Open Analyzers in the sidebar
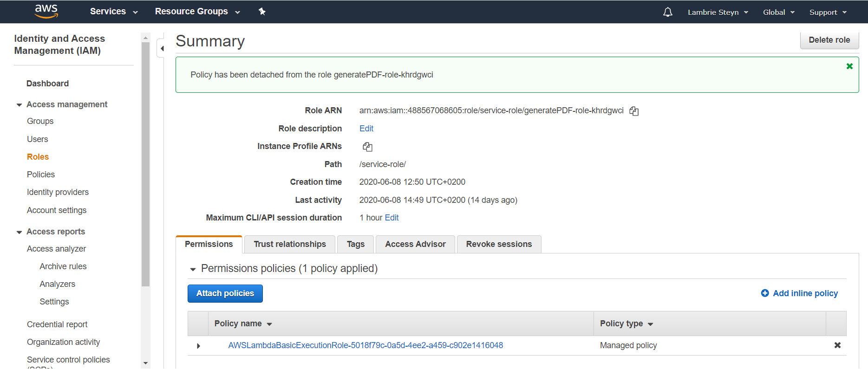Screen dimensions: 868x369 pos(58,284)
